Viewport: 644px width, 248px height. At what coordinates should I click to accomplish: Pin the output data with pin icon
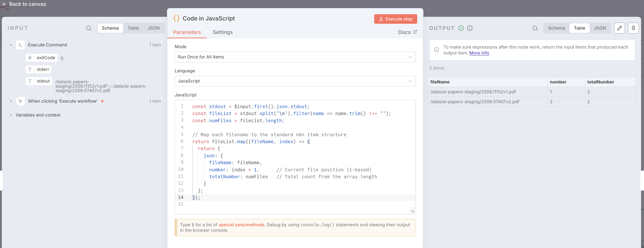(x=633, y=28)
